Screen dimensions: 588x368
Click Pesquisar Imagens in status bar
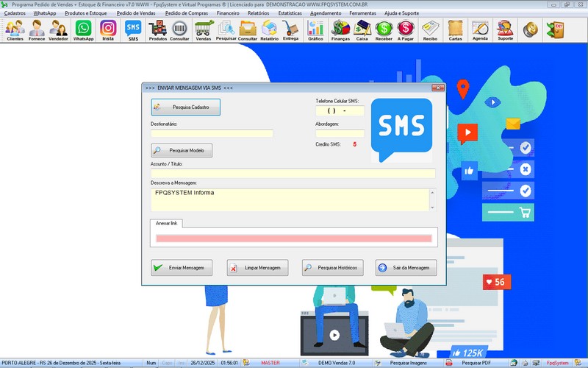click(x=409, y=363)
